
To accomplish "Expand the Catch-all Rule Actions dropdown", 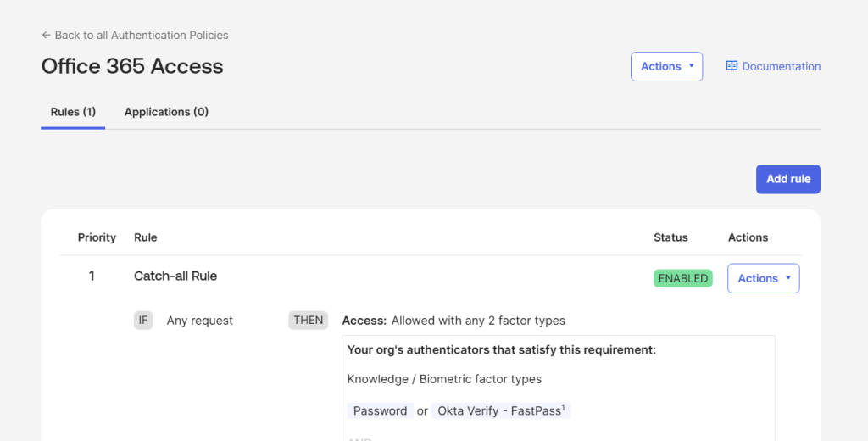I will 763,278.
